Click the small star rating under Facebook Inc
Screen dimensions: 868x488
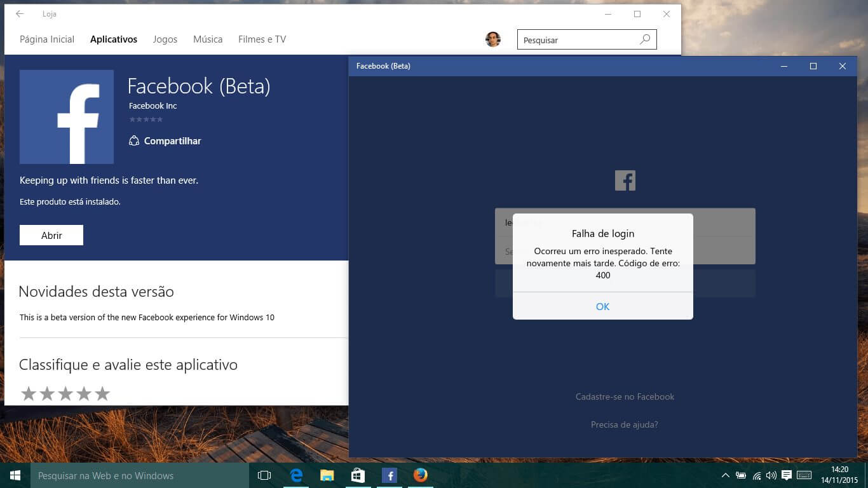146,119
